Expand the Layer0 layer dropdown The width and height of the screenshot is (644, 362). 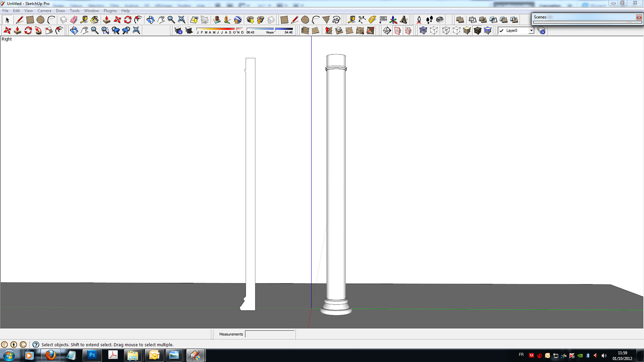[531, 30]
